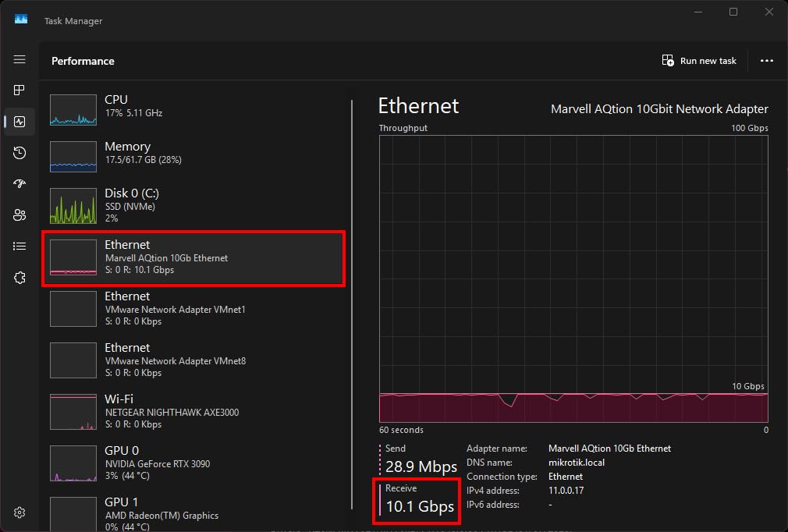Select the Memory performance item
The width and height of the screenshot is (788, 532).
193,157
